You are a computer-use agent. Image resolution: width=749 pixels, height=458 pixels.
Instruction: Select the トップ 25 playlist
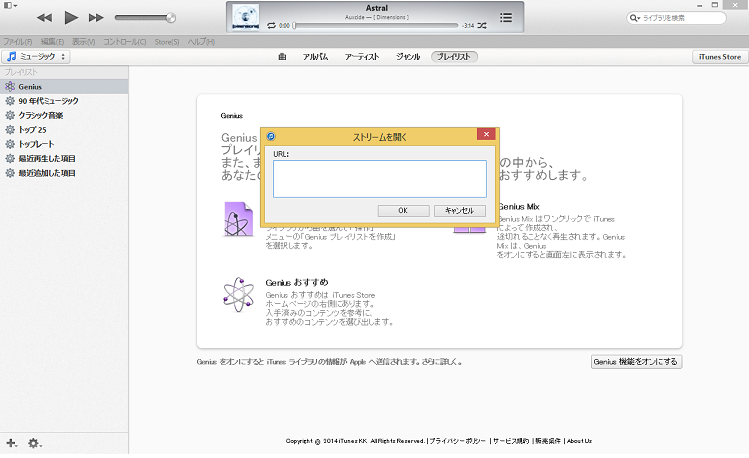coord(64,129)
